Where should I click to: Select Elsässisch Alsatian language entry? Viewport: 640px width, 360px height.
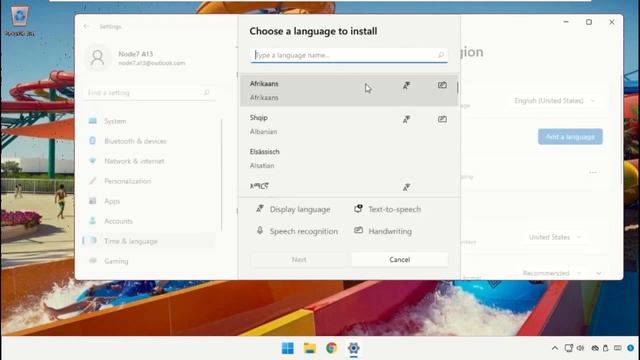349,158
